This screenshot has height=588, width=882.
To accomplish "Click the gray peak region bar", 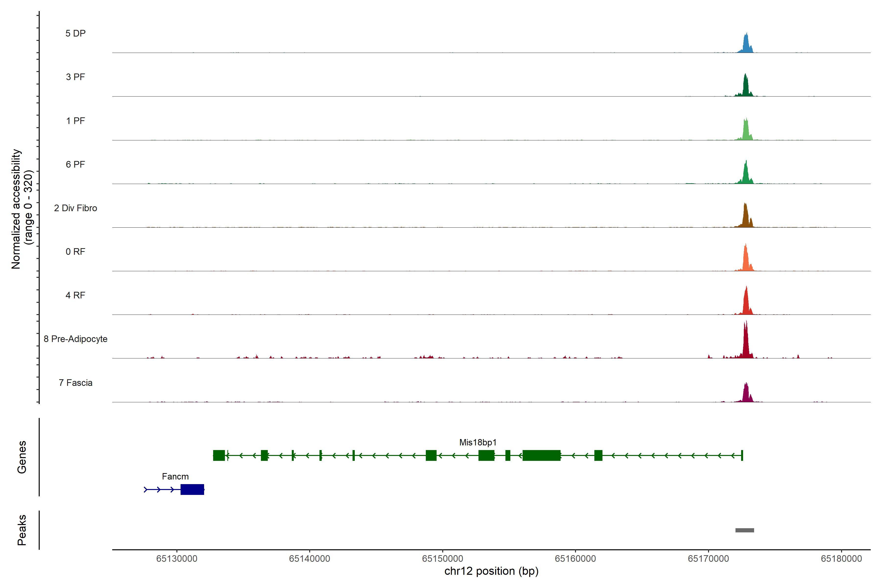I will click(x=744, y=530).
